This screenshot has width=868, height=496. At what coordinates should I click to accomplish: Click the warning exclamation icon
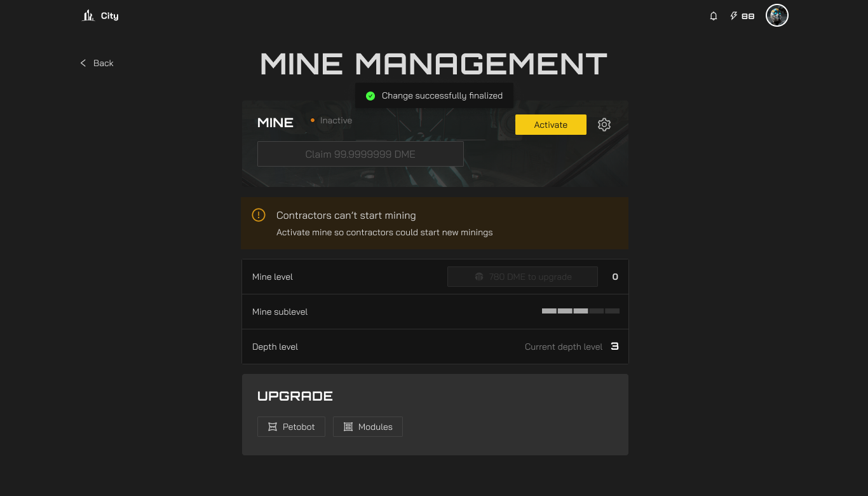[259, 215]
